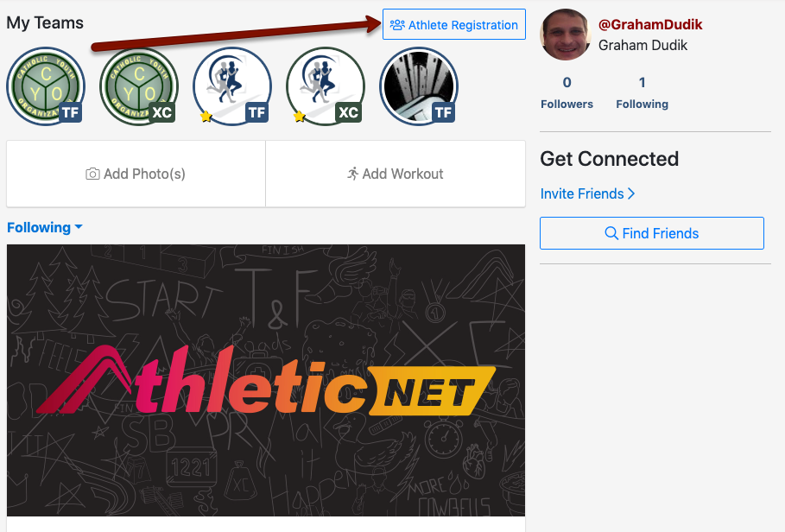
Task: Click the Add Photo(s) button
Action: point(136,174)
